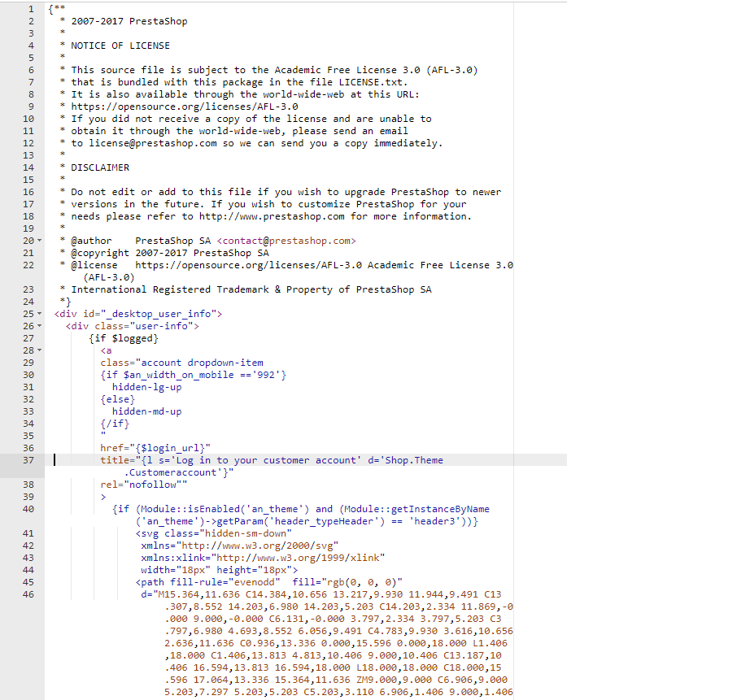Click the http://www.prestashop.com URL text

pyautogui.click(x=272, y=216)
